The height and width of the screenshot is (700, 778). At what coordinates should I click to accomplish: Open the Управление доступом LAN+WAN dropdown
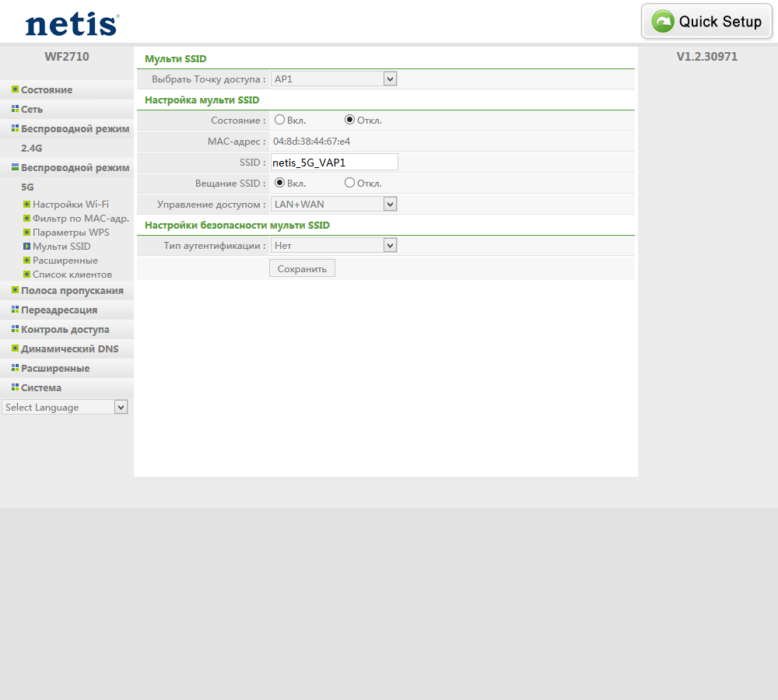[334, 204]
